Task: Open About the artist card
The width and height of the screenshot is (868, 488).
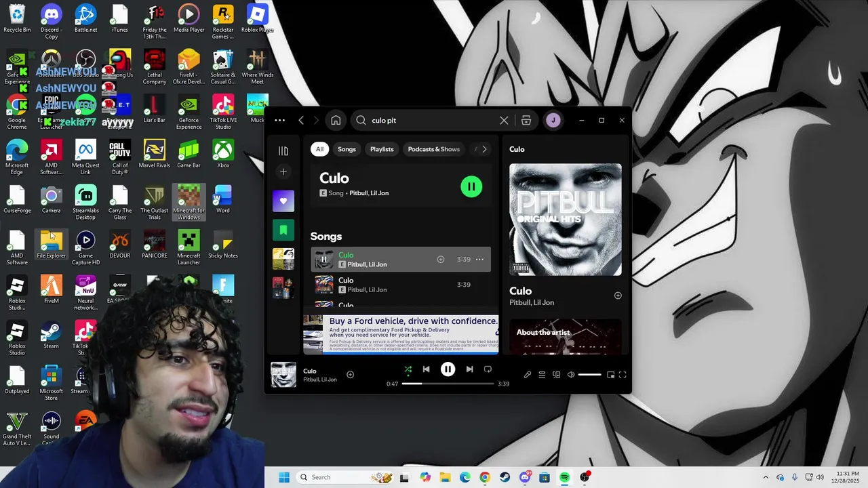Action: tap(566, 337)
